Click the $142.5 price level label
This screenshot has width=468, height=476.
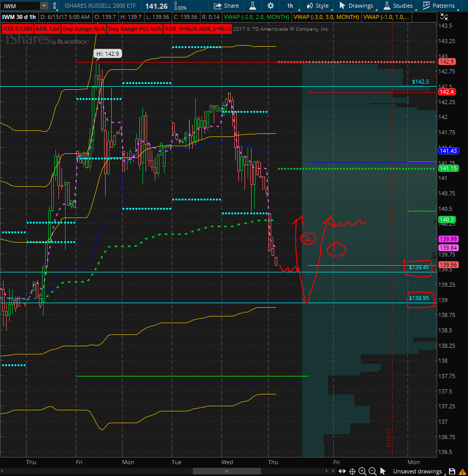420,82
